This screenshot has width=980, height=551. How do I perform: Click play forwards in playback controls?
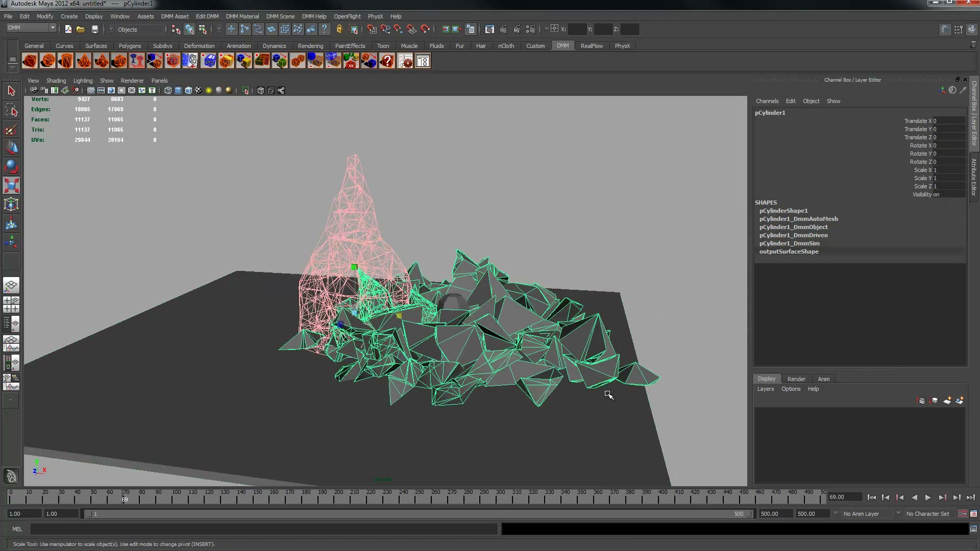[x=928, y=497]
